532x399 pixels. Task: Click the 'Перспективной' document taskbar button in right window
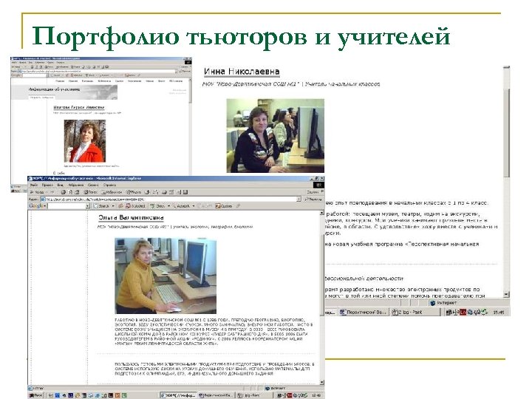[x=363, y=312]
